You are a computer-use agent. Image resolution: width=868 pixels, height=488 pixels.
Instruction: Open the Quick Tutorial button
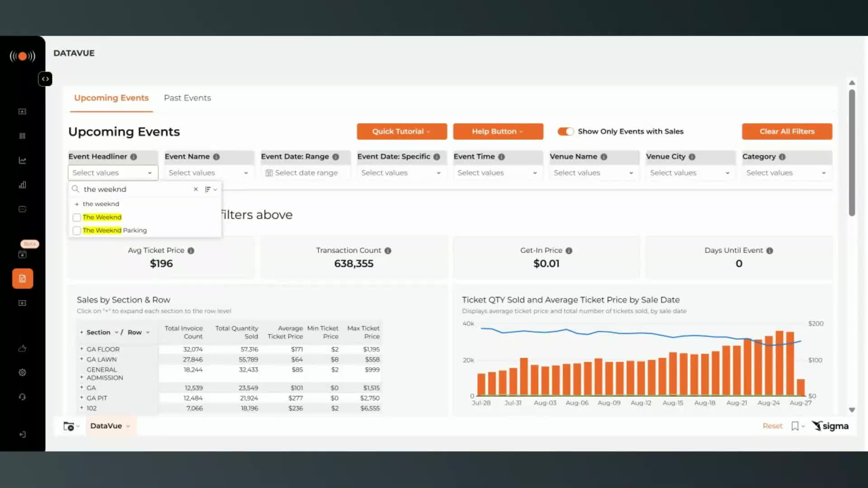click(x=401, y=131)
